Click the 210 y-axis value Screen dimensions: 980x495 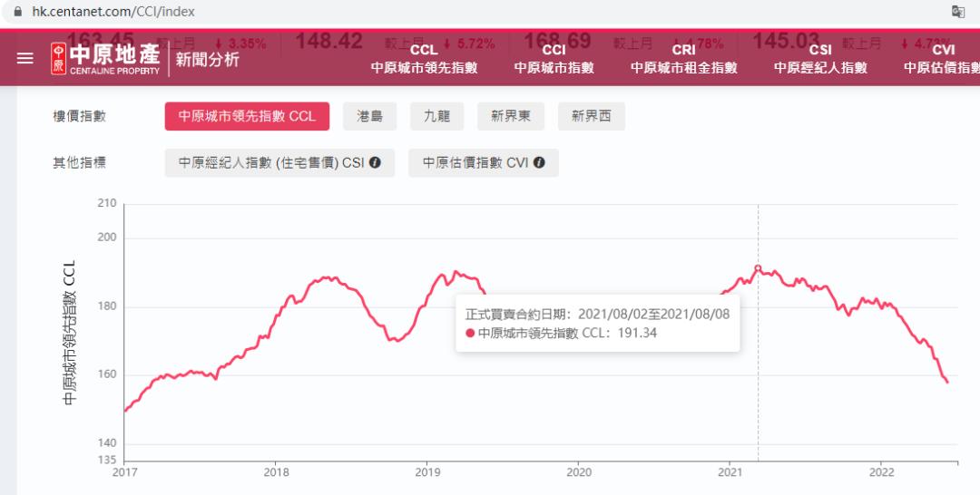coord(107,203)
